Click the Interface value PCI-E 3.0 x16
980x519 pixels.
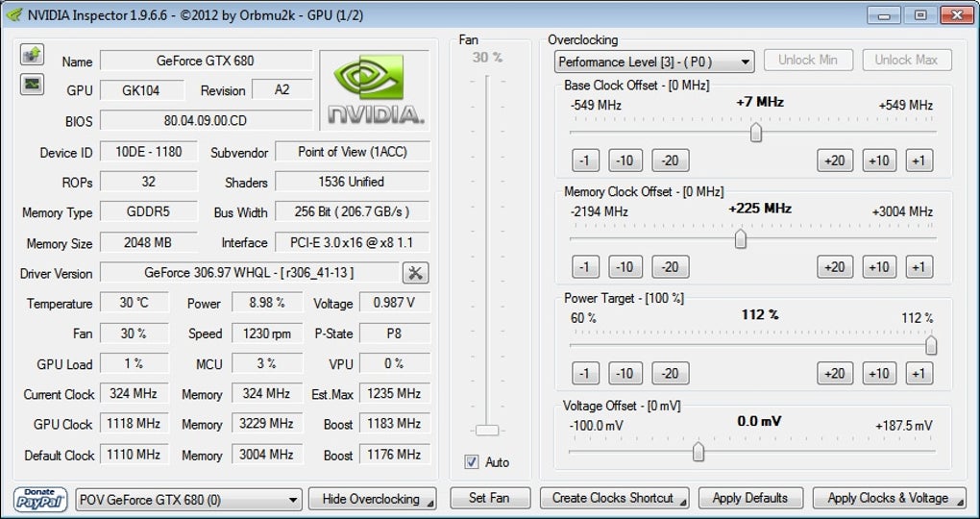353,242
